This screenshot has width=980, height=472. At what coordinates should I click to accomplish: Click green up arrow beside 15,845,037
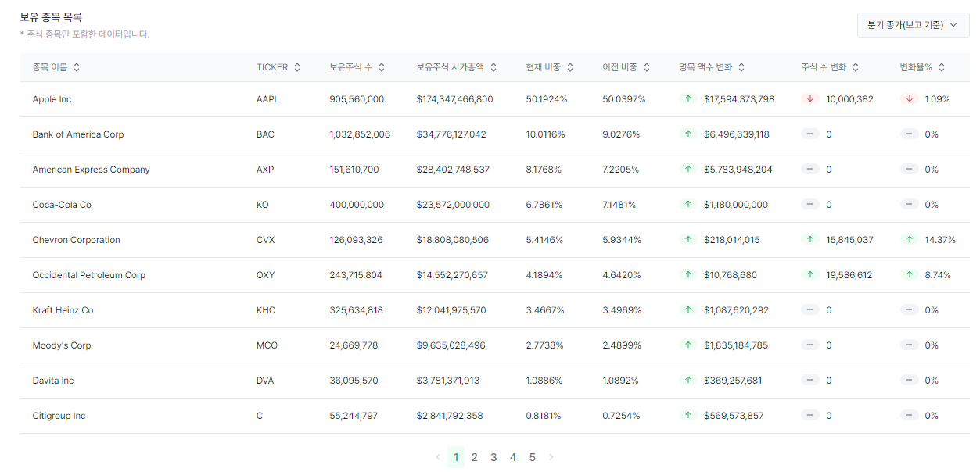(x=810, y=240)
